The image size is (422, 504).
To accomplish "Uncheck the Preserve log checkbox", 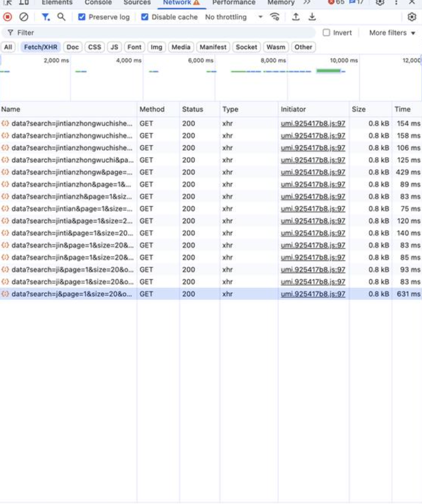I will pyautogui.click(x=82, y=17).
